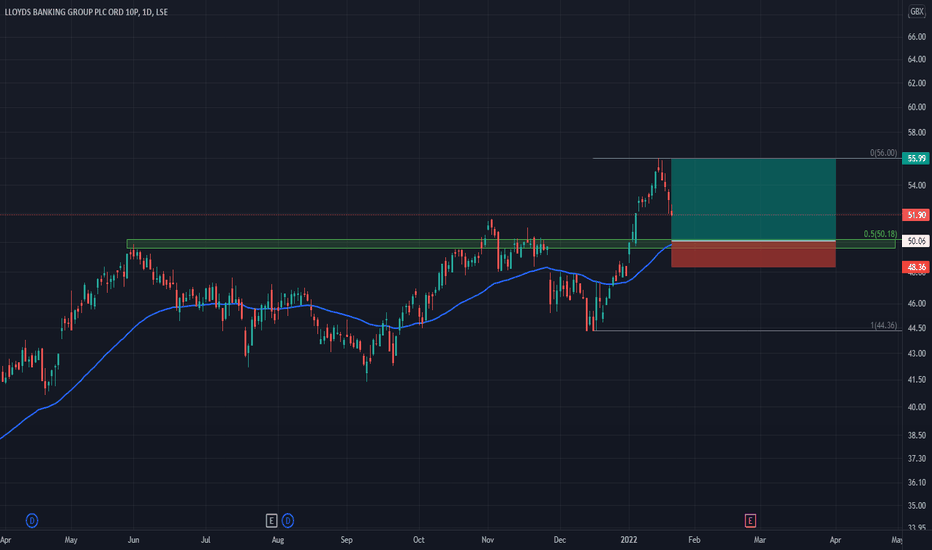Click the 60.00 price axis label
This screenshot has width=932, height=550.
[916, 107]
